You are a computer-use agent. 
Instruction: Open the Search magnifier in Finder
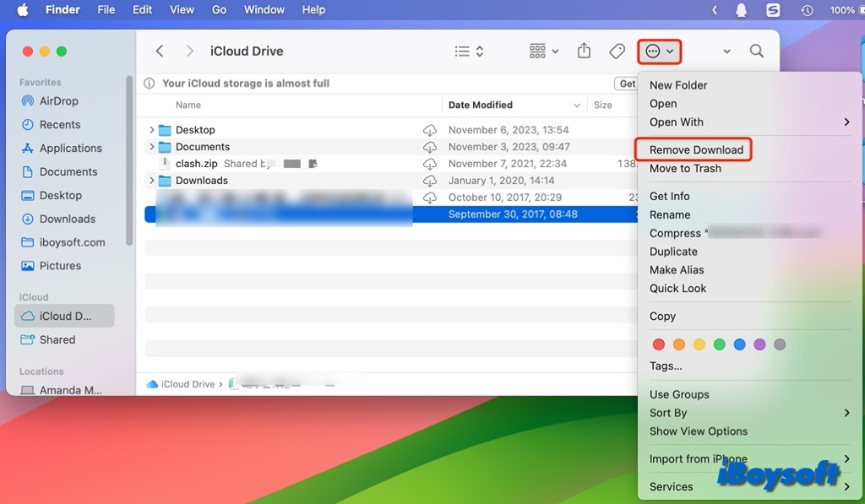(x=756, y=51)
